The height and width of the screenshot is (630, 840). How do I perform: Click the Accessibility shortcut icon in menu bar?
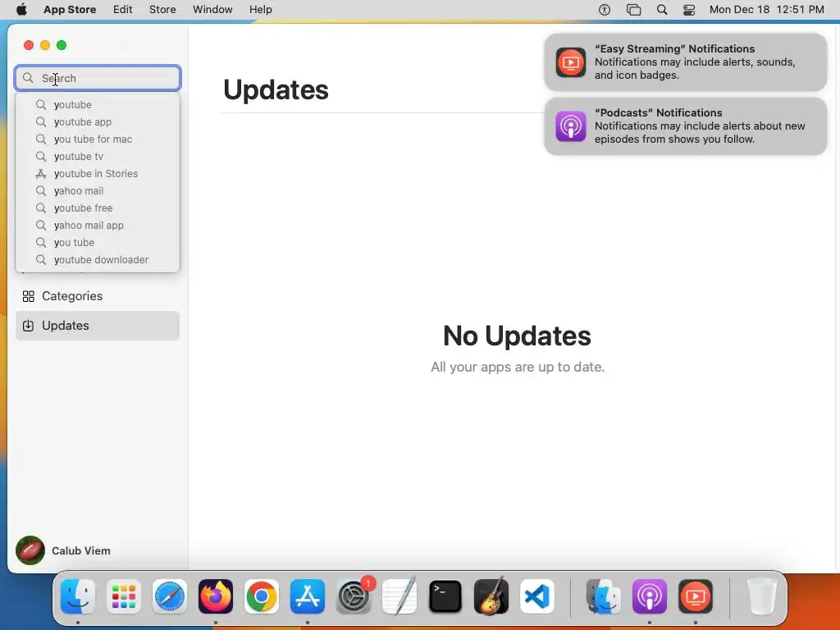click(605, 10)
